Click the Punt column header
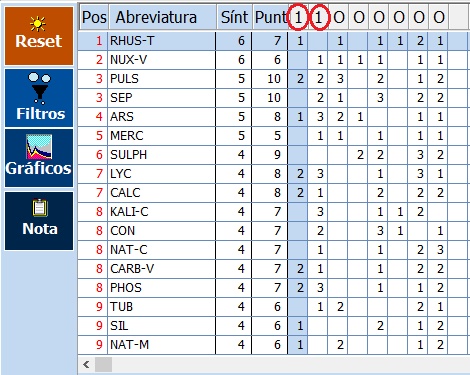The height and width of the screenshot is (375, 470). (x=270, y=17)
